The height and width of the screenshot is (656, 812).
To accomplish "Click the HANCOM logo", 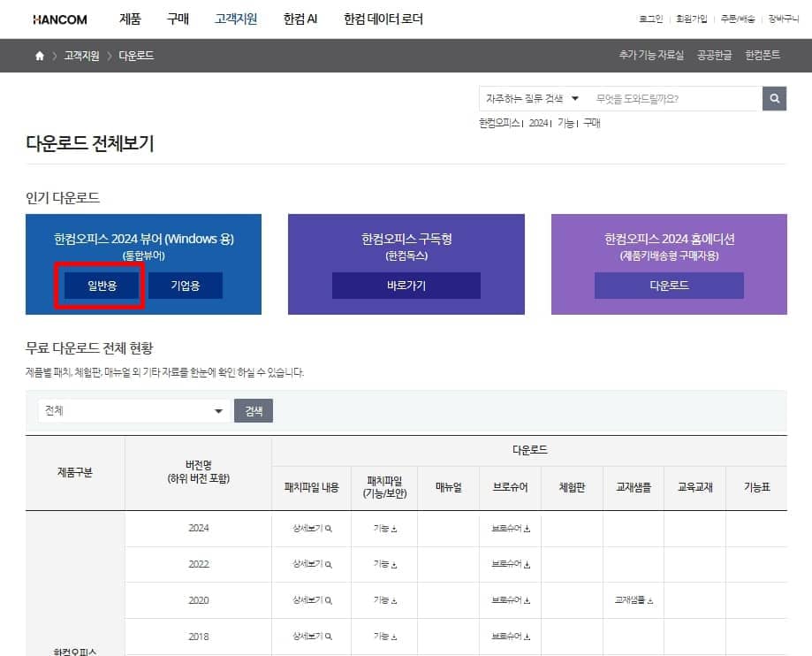I will tap(60, 19).
